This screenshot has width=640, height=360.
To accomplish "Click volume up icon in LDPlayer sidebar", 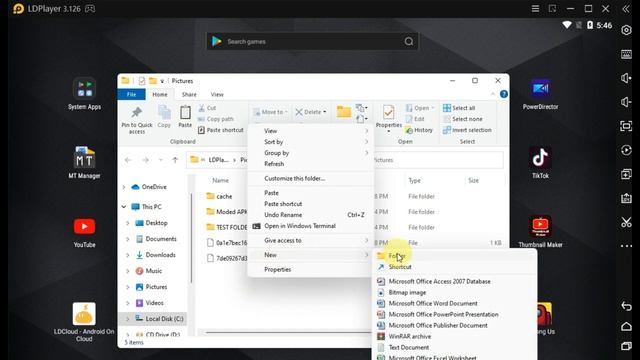I will [626, 78].
